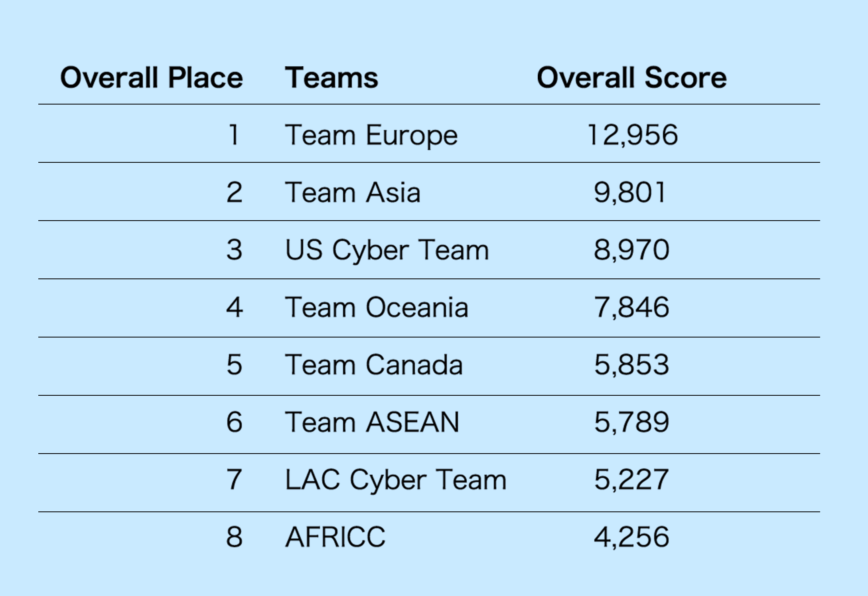
Task: Select the AFRICC team name
Action: [335, 537]
